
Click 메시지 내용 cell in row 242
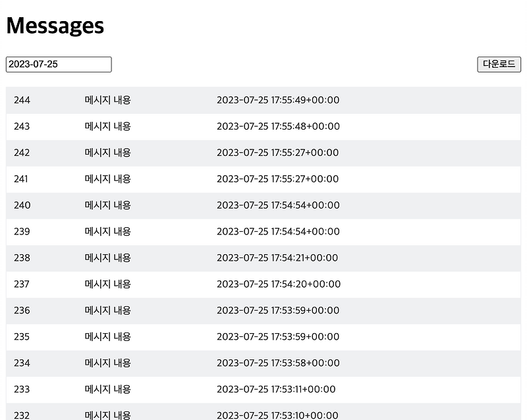[x=107, y=153]
